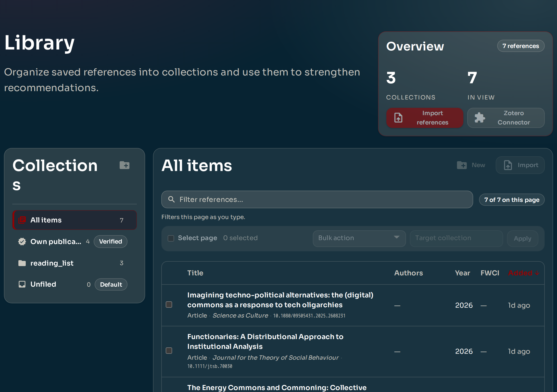Viewport: 557px width, 392px height.
Task: Tick the checkbox for the Imagining techno-political alternatives article
Action: point(169,305)
